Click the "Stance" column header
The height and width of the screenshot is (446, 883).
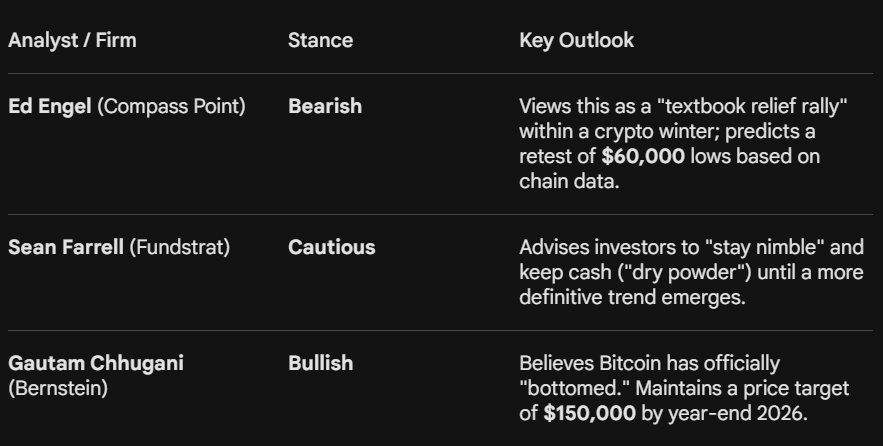[320, 41]
